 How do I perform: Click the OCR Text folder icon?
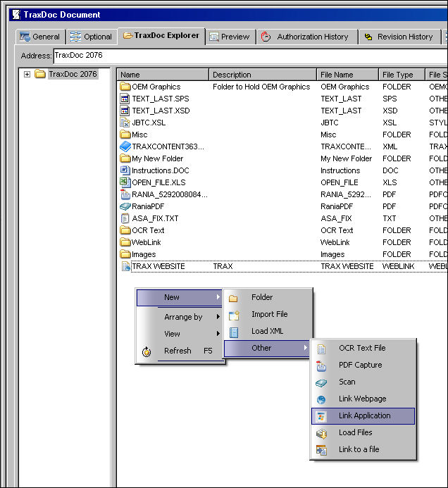pyautogui.click(x=125, y=230)
